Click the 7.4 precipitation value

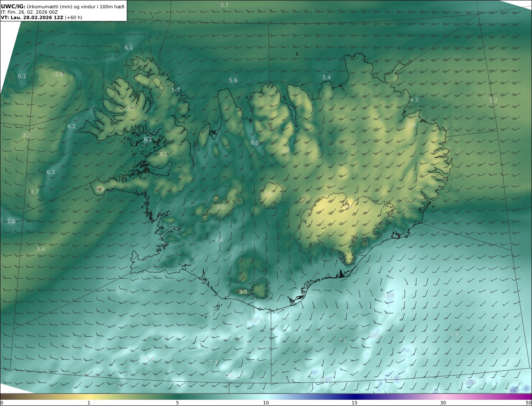click(x=219, y=240)
